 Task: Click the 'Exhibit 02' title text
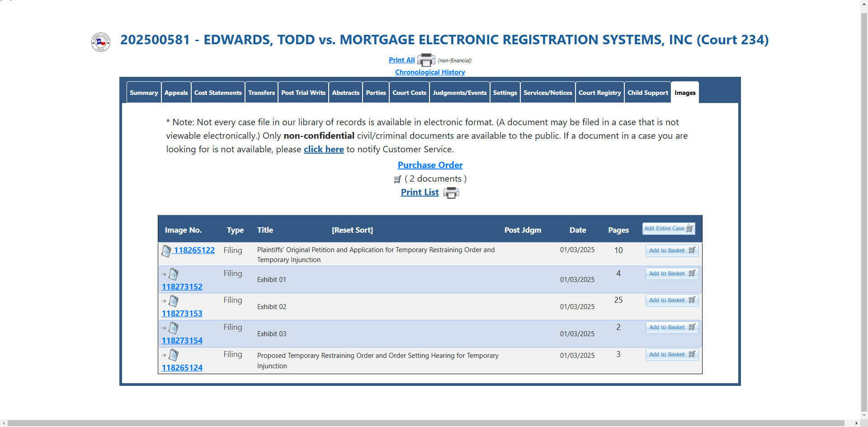coord(272,307)
